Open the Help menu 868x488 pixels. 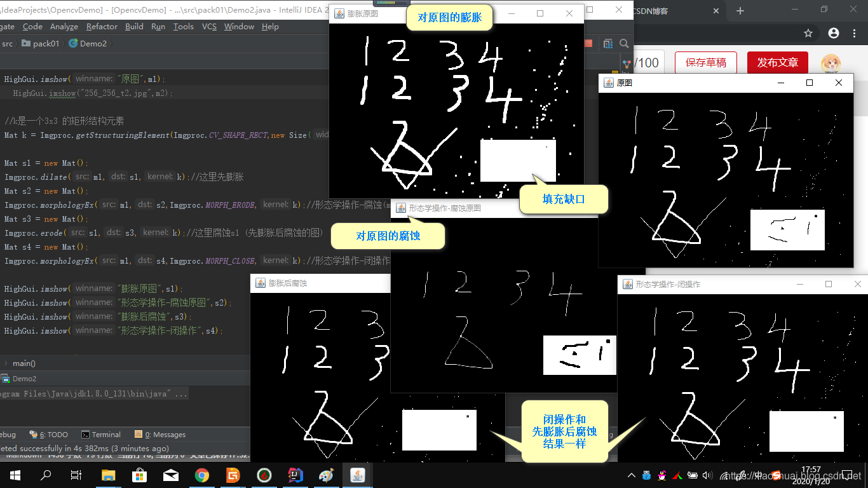[270, 27]
